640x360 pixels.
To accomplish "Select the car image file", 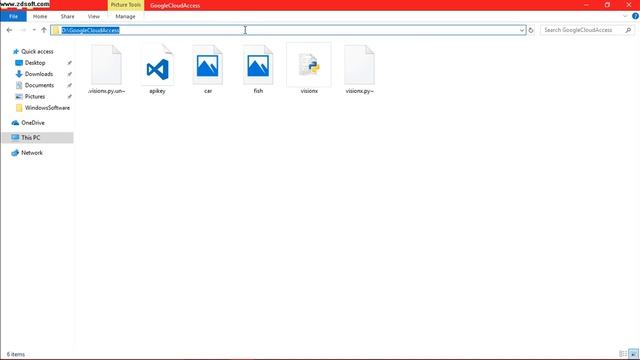I will point(208,69).
